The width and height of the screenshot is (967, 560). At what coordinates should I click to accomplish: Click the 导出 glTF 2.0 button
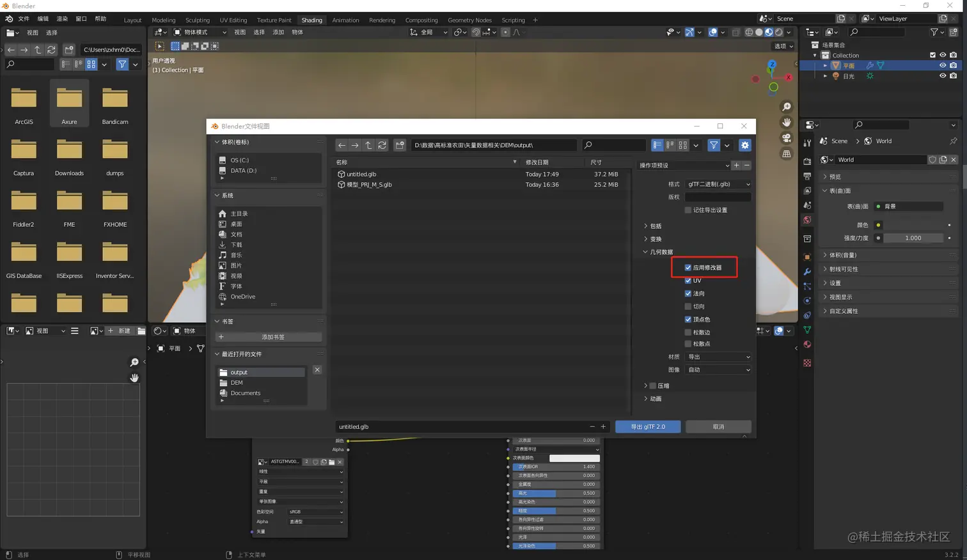tap(648, 426)
